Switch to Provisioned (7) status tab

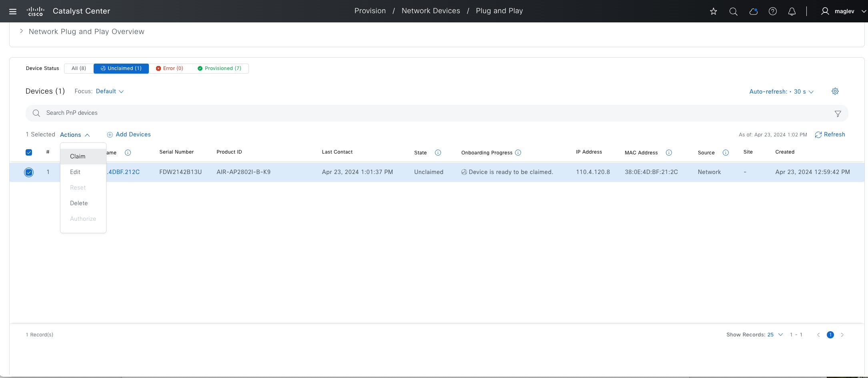pos(219,68)
